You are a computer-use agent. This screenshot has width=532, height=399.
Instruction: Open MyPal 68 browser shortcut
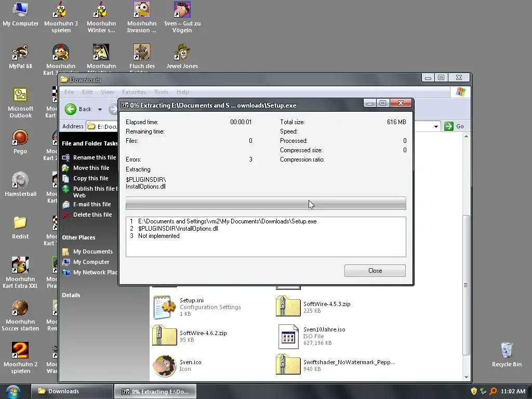click(20, 57)
